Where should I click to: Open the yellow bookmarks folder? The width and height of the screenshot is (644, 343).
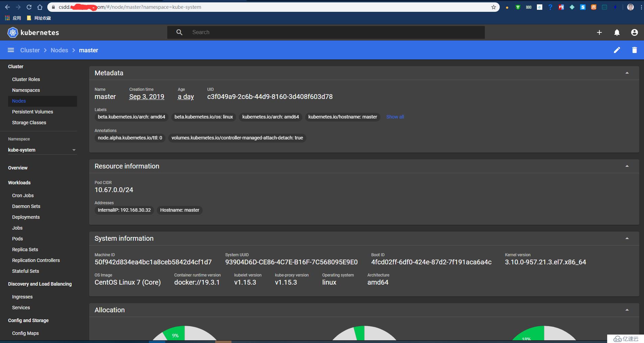pos(29,18)
